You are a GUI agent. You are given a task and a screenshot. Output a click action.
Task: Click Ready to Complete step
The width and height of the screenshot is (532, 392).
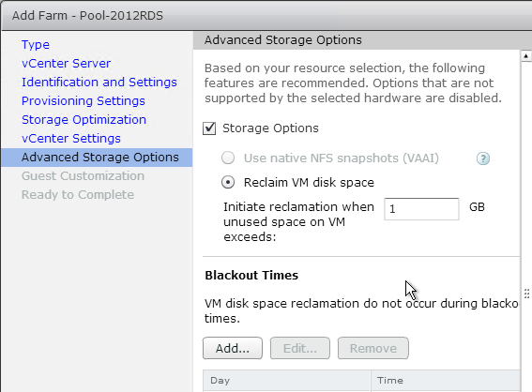tap(78, 195)
